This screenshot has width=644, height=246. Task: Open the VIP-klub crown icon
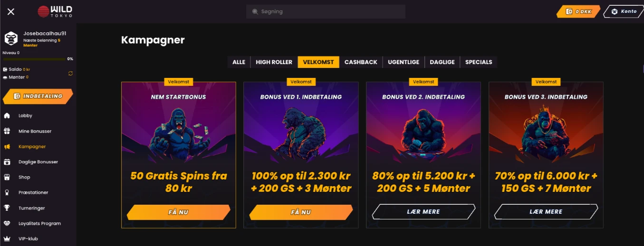tap(7, 238)
